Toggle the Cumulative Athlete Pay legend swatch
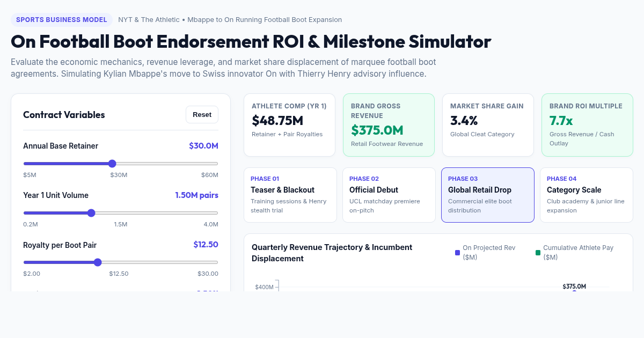 pos(538,253)
